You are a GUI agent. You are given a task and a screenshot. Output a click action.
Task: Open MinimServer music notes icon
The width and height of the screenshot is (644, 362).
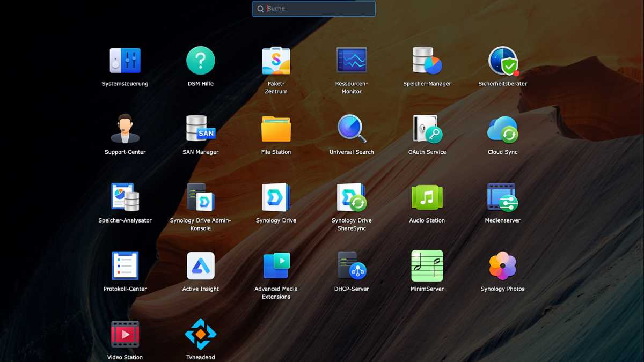427,265
